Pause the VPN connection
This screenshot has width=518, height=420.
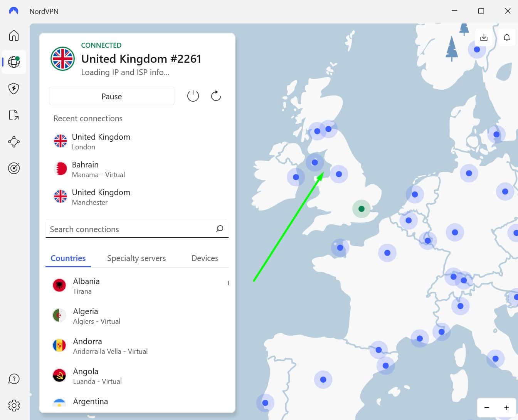pyautogui.click(x=112, y=96)
